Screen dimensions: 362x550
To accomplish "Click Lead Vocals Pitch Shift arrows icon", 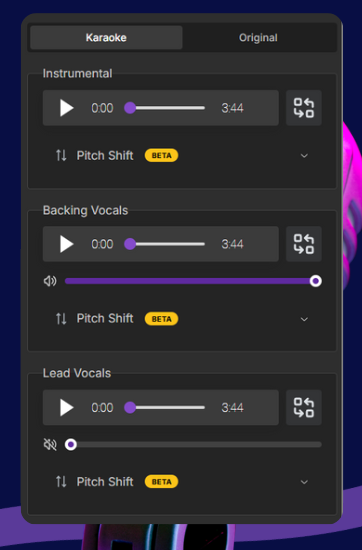I will [61, 482].
